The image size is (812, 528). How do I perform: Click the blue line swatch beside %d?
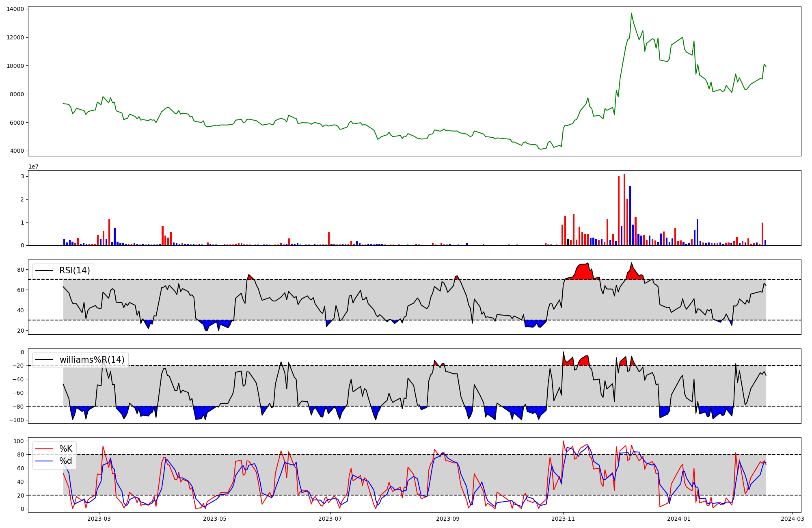pyautogui.click(x=45, y=461)
